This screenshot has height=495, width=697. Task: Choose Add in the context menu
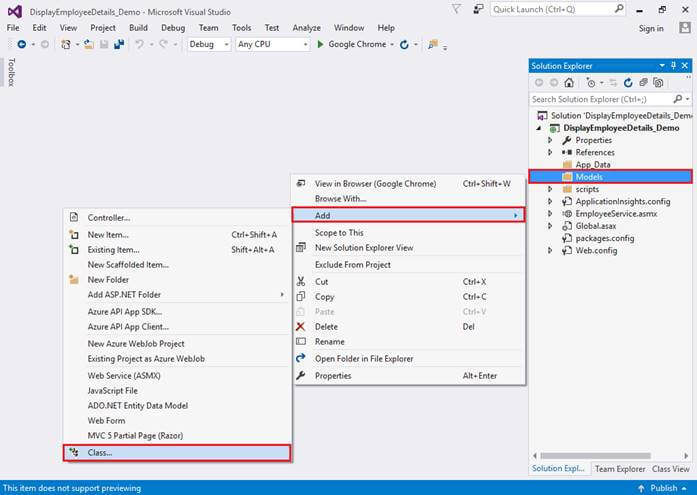[x=408, y=216]
